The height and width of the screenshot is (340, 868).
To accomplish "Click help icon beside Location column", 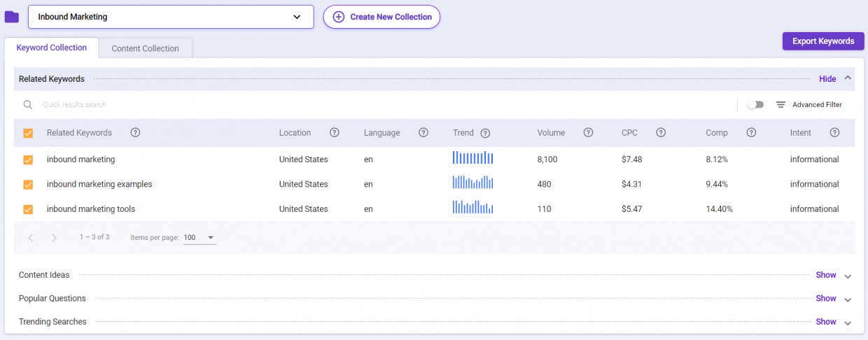I will tap(335, 133).
